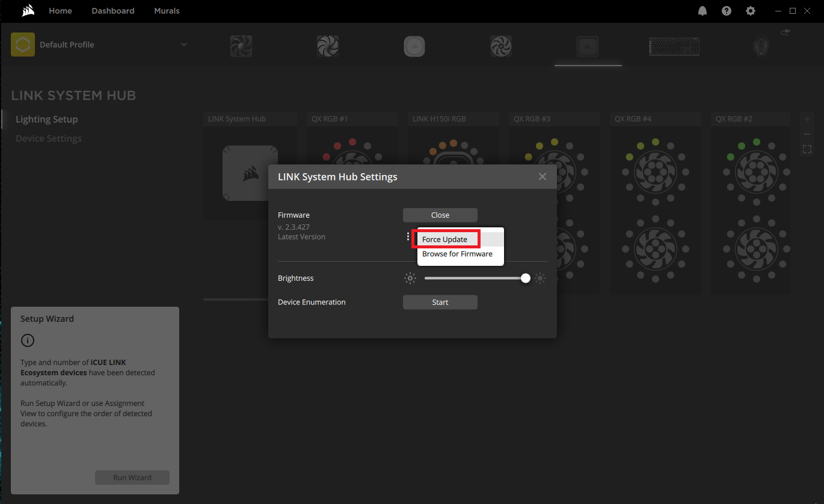Expand the Default Profile dropdown
The height and width of the screenshot is (504, 824).
184,45
